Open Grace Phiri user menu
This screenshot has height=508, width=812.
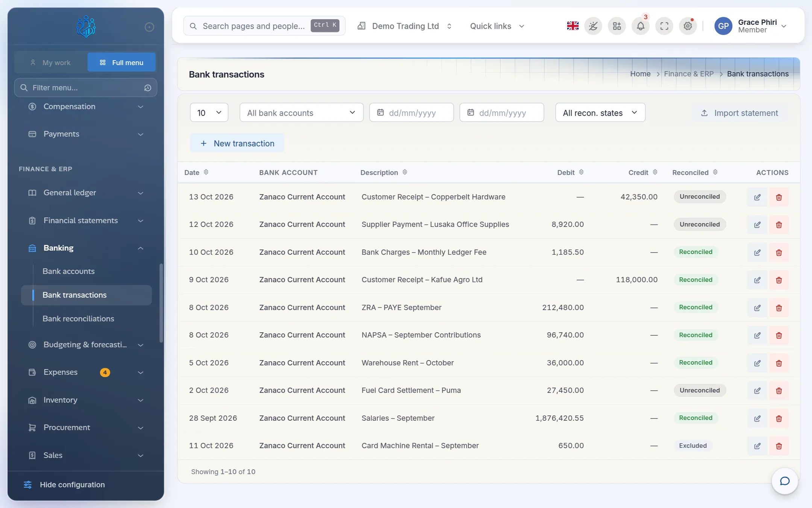pyautogui.click(x=750, y=26)
